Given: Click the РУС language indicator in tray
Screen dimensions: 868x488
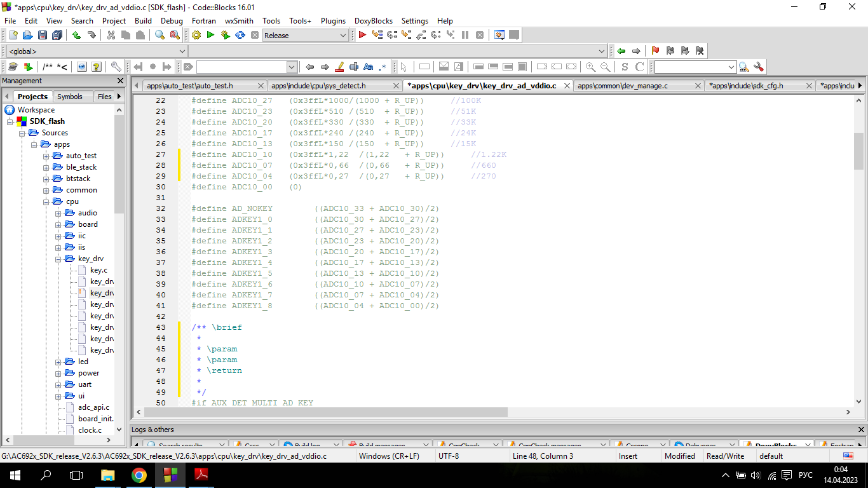Looking at the screenshot, I should (x=805, y=475).
